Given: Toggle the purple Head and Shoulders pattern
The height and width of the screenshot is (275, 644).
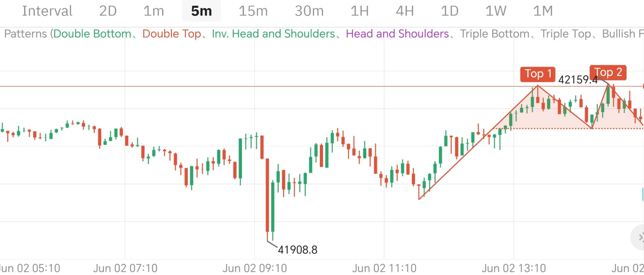Looking at the screenshot, I should pos(397,34).
